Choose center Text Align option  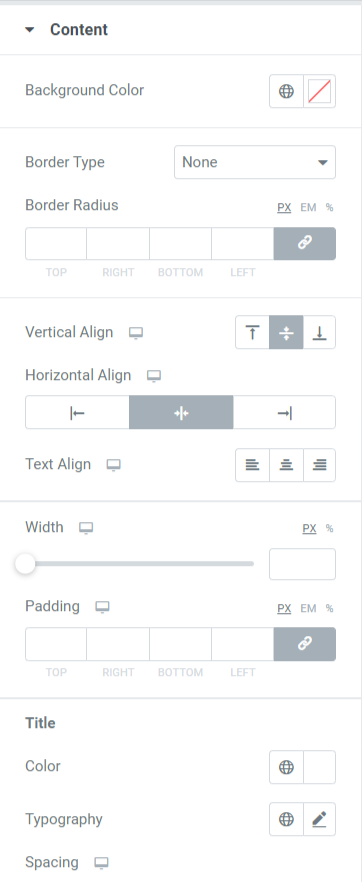click(x=286, y=465)
